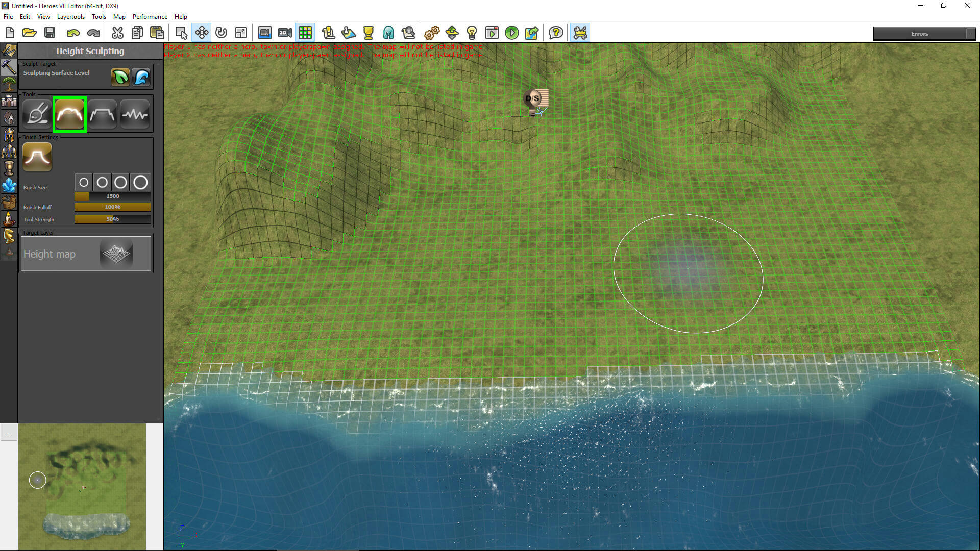The image size is (980, 551).
Task: Choose the largest brush size circle
Action: pos(140,182)
